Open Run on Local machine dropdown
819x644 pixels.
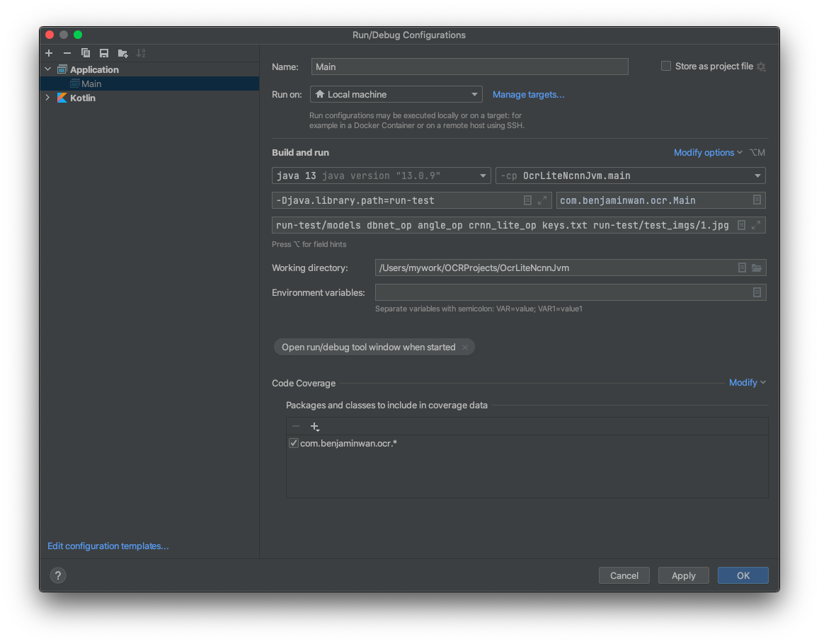(x=396, y=94)
